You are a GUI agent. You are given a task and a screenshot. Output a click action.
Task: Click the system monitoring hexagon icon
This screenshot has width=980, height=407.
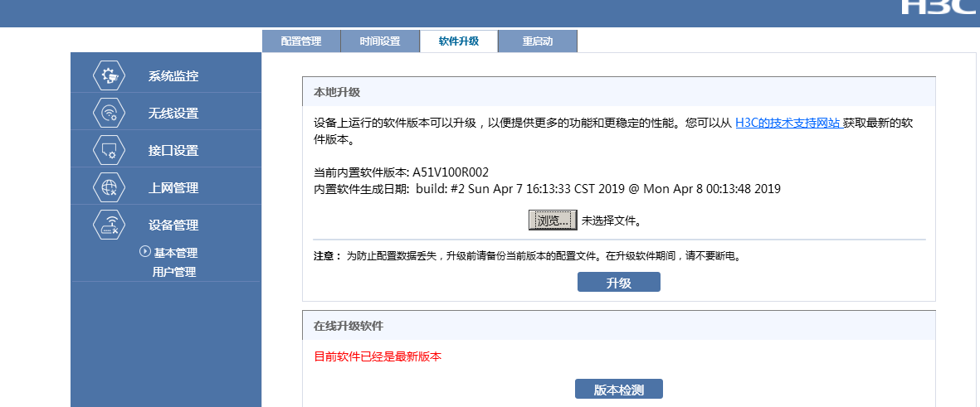[109, 76]
